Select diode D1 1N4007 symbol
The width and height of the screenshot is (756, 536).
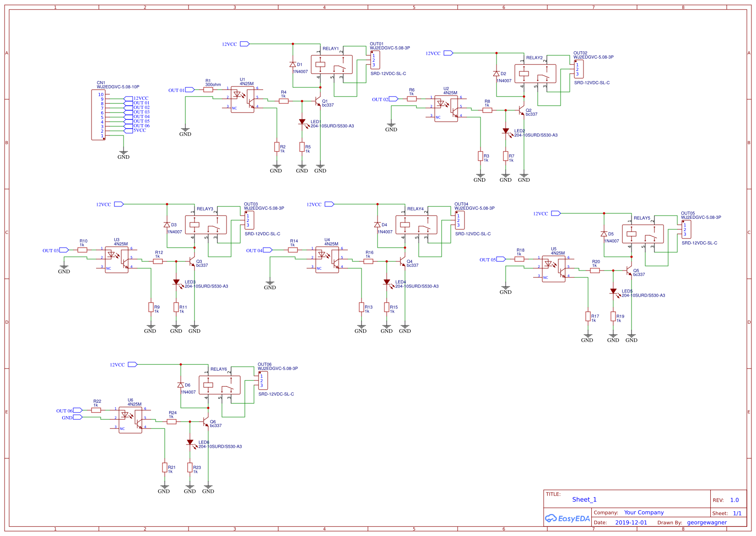(293, 64)
